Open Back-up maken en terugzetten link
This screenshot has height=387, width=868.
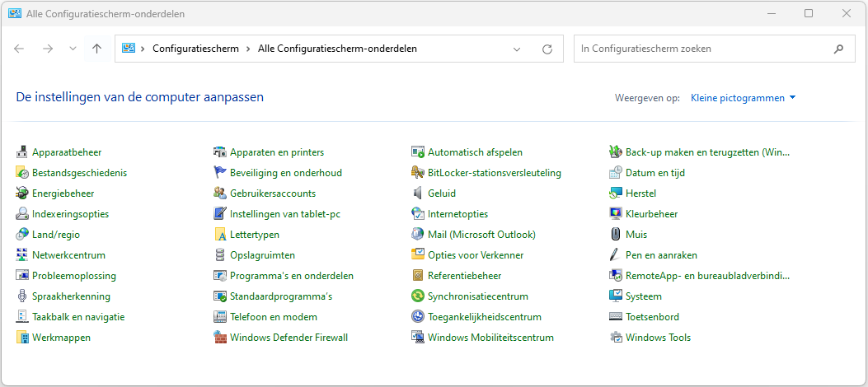[x=708, y=152]
